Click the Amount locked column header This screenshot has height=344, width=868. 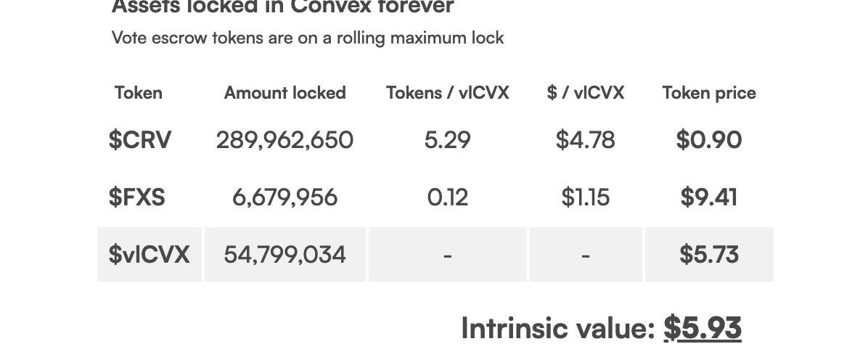click(x=284, y=93)
